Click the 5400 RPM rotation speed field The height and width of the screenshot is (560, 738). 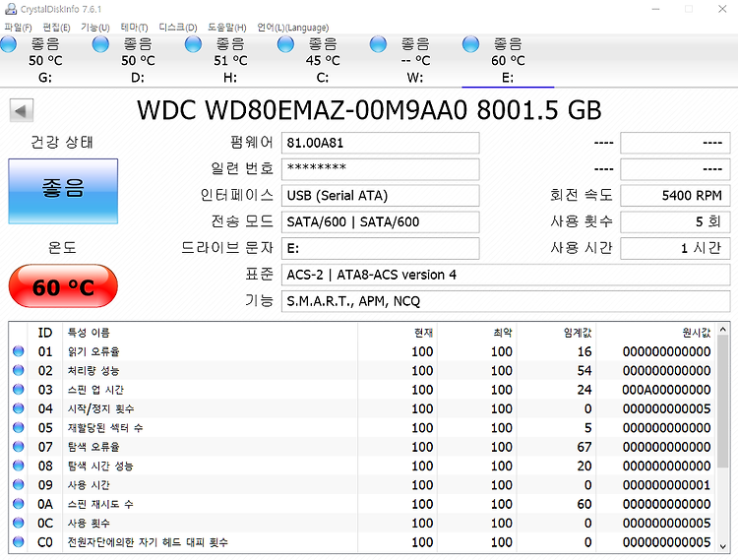coord(675,195)
